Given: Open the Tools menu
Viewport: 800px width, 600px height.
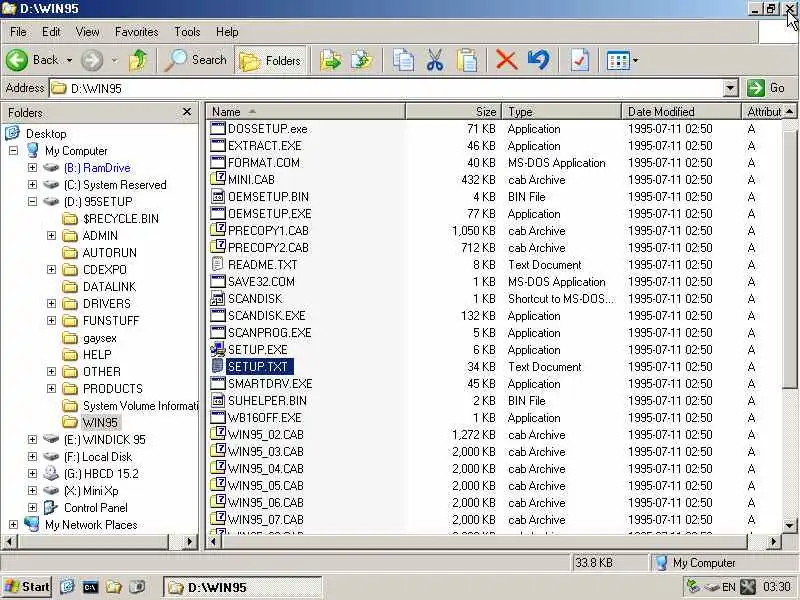Looking at the screenshot, I should coord(187,32).
